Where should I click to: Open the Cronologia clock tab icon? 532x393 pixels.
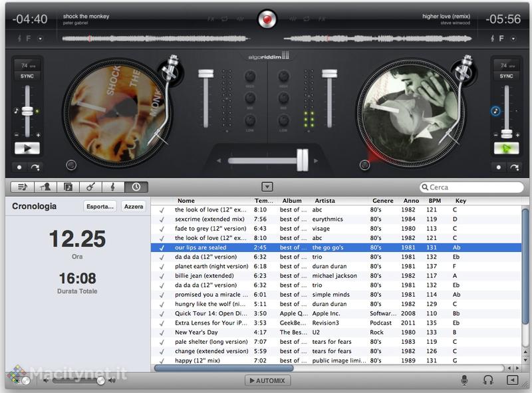(136, 188)
